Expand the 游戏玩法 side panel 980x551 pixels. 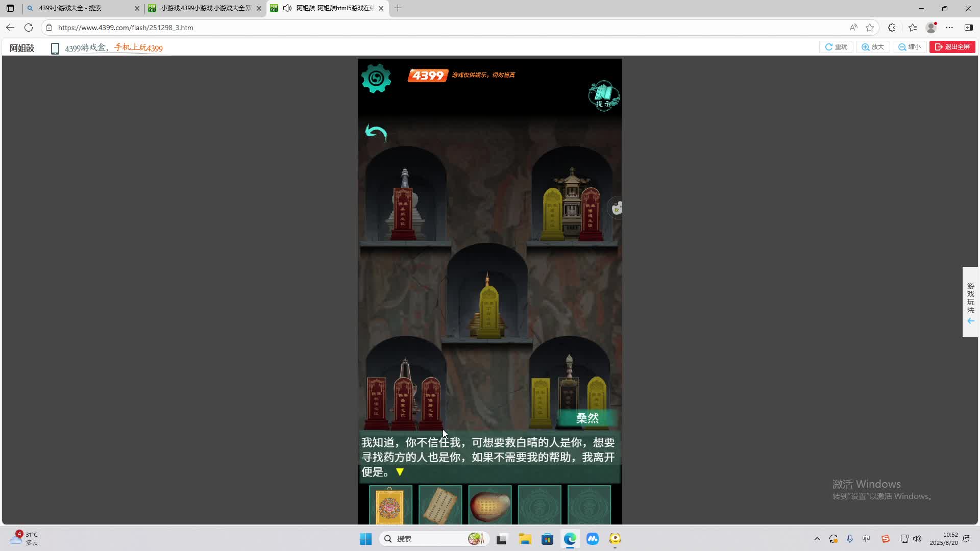[970, 302]
